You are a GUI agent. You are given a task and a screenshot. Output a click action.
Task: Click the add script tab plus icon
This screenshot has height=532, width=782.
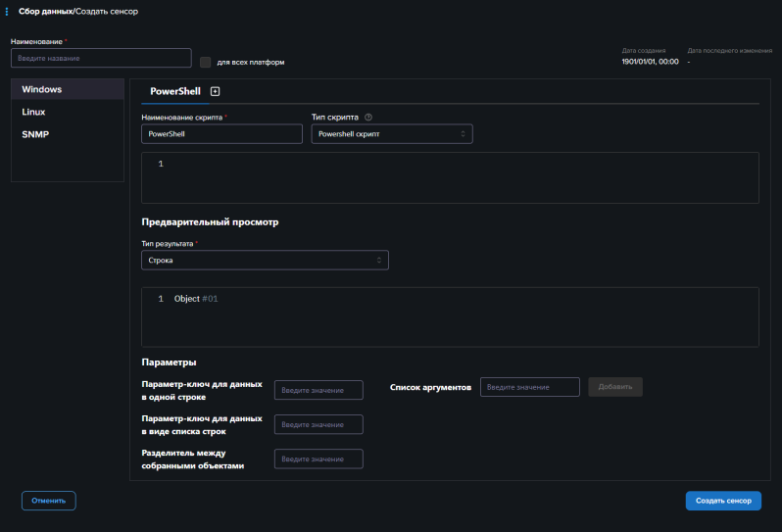(216, 91)
